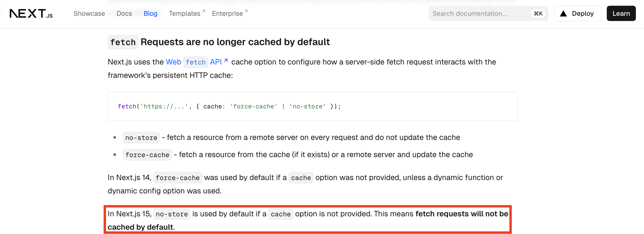Click the external arrow icon beside Enterprise
The height and width of the screenshot is (234, 644).
(x=246, y=11)
